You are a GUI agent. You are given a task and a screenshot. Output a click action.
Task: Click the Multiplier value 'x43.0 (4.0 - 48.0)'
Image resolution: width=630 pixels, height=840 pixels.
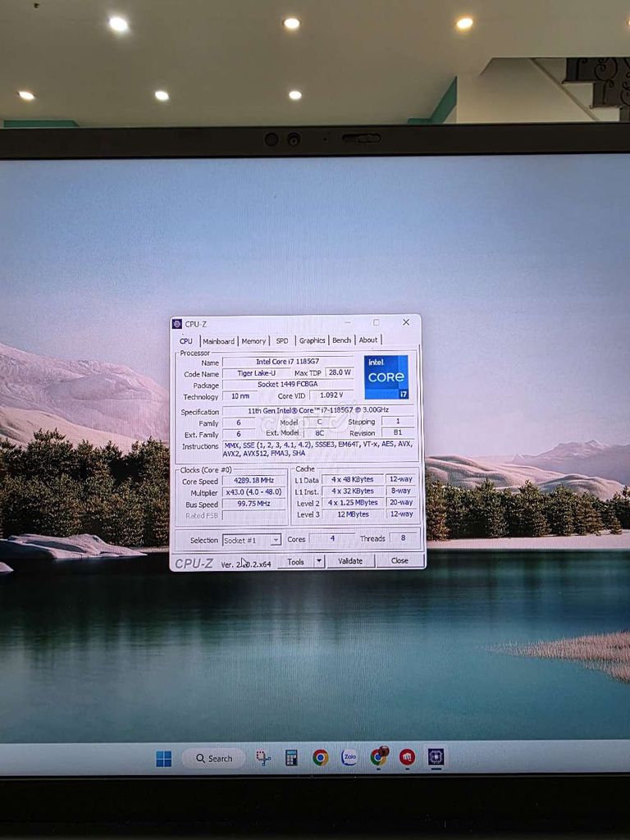pyautogui.click(x=254, y=492)
